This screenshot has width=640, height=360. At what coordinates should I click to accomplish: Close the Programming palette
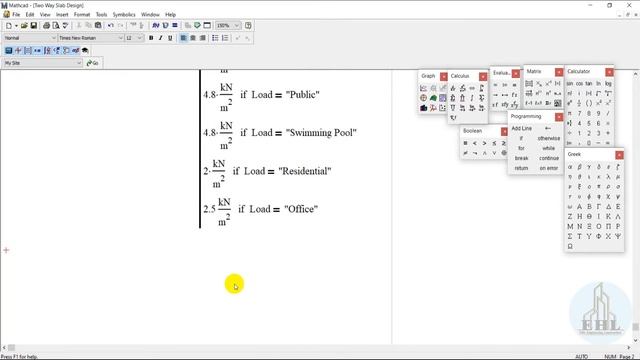559,117
